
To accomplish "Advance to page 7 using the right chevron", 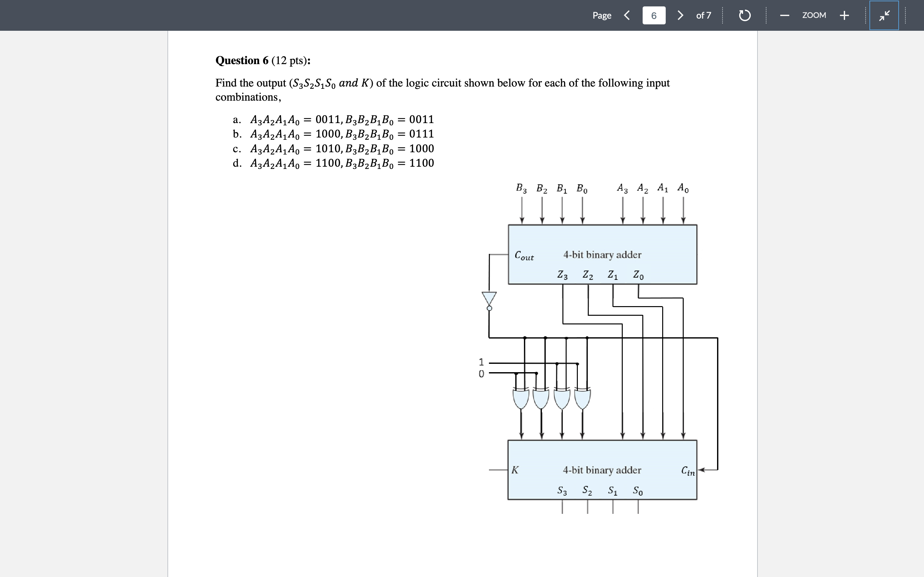I will [x=680, y=16].
